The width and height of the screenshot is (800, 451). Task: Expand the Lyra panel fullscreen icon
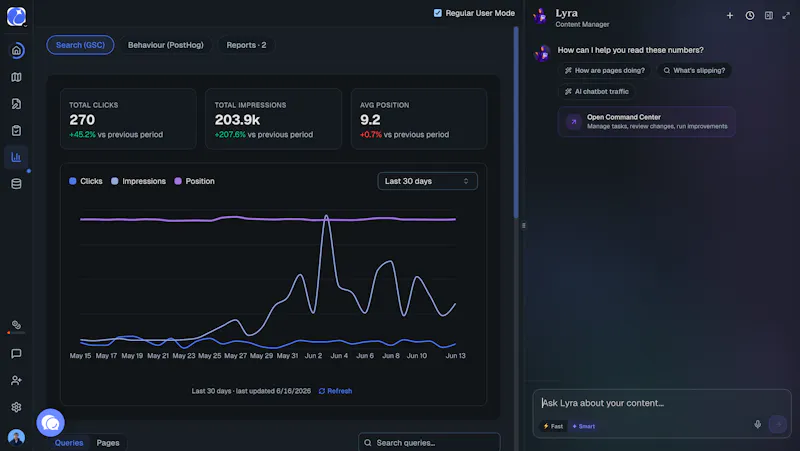tap(786, 16)
